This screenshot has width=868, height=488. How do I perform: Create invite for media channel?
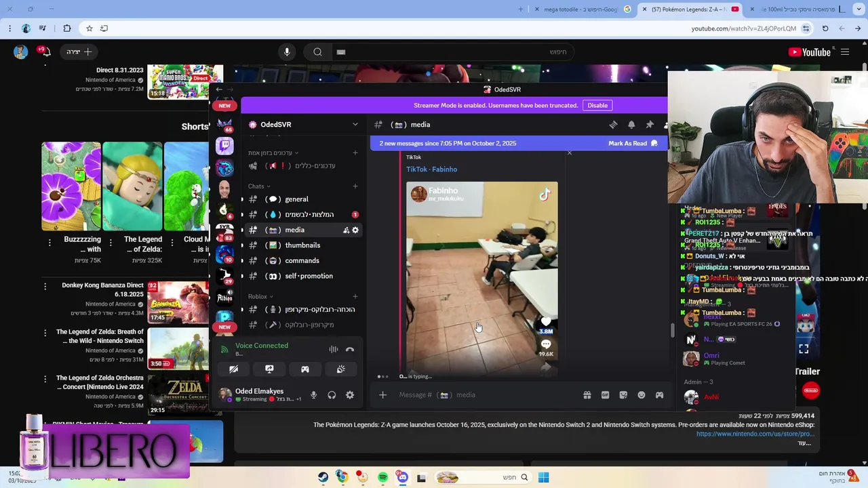[346, 230]
